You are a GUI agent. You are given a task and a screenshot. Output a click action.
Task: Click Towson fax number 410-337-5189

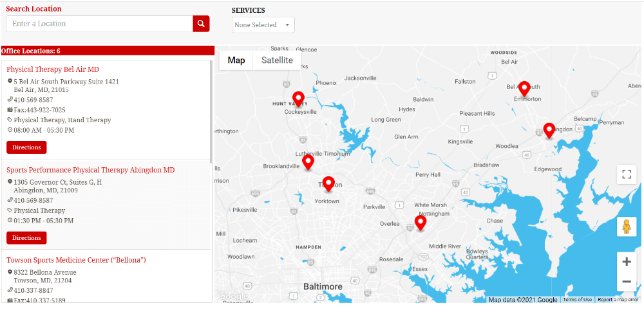(39, 300)
